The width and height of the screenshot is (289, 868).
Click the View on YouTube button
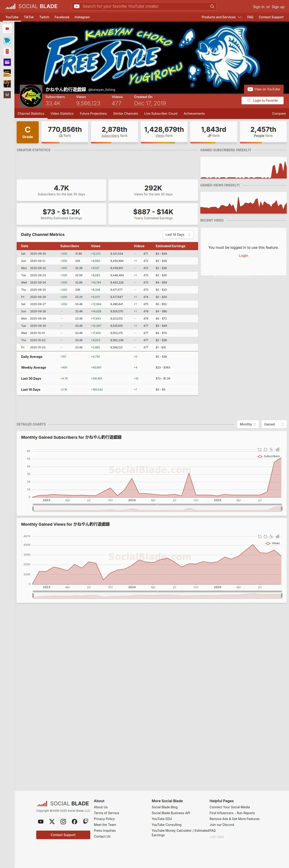(x=264, y=89)
